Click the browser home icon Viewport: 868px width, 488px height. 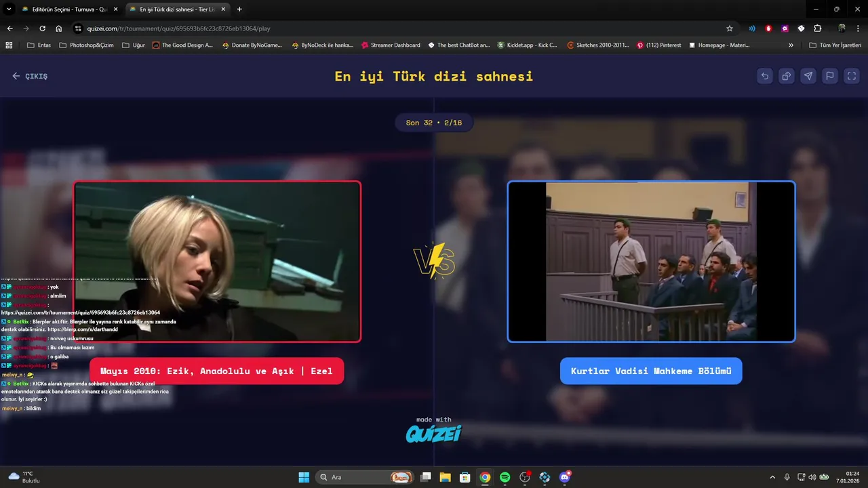(59, 28)
